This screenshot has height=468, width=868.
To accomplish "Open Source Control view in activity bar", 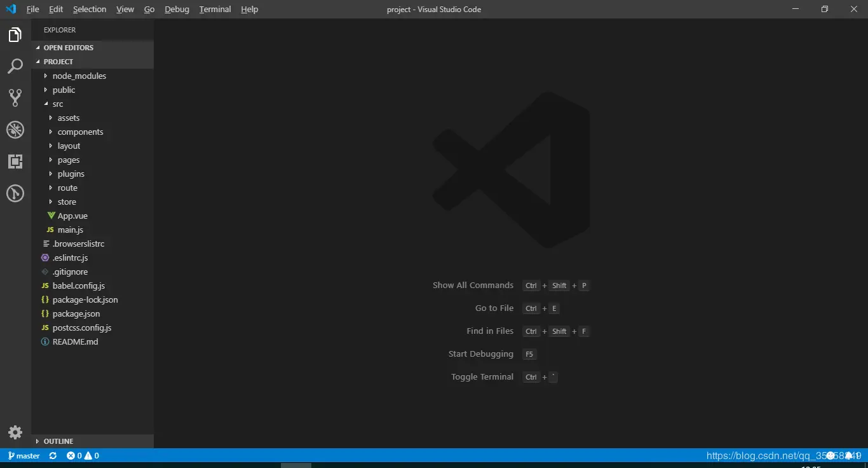I will [15, 97].
